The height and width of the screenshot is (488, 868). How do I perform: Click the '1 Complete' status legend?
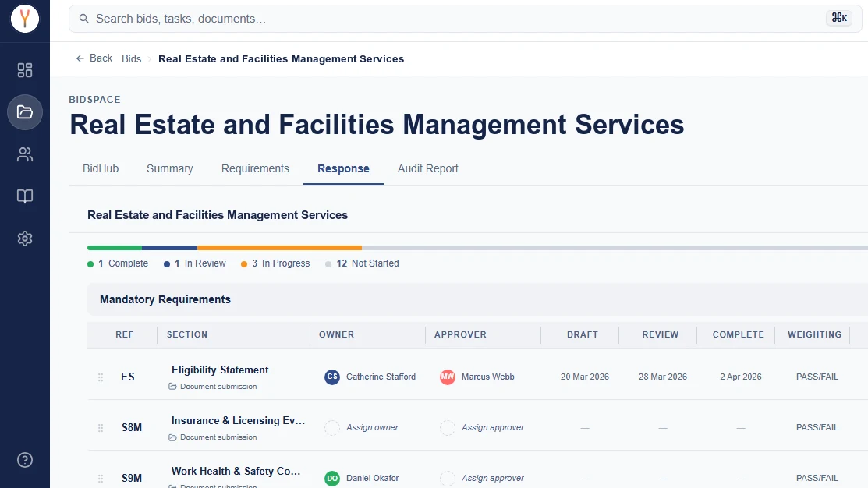tap(118, 263)
